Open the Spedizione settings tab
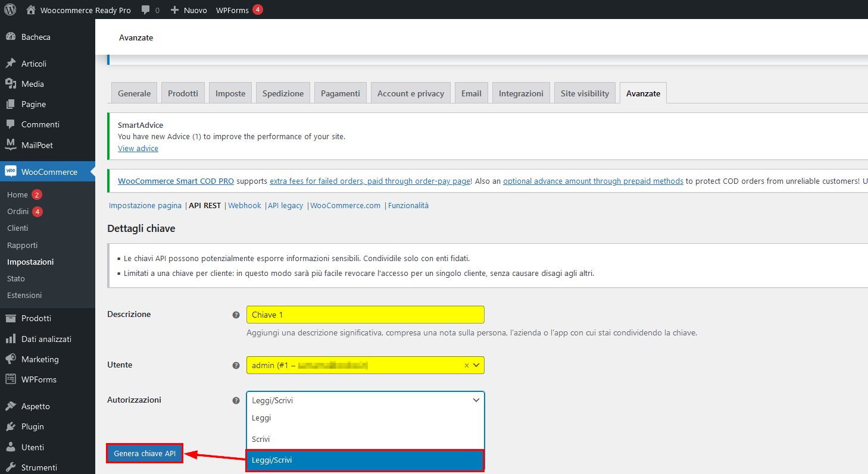Screen dimensions: 868x474 coord(283,93)
